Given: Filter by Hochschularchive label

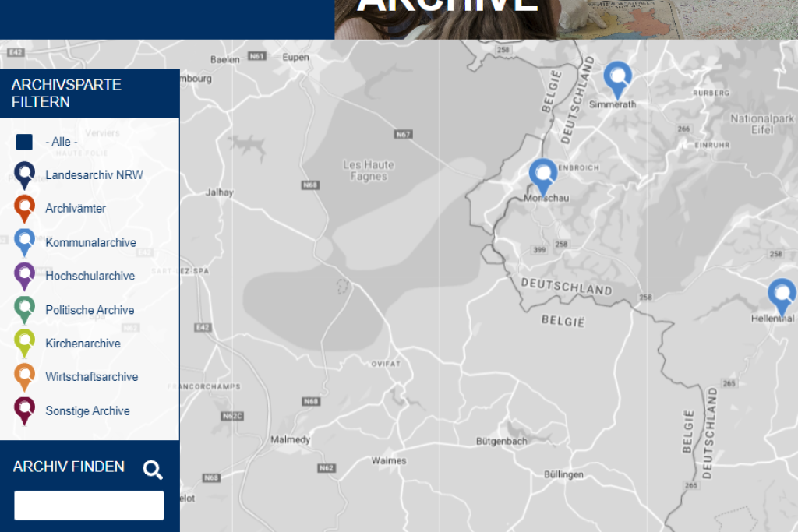Looking at the screenshot, I should (90, 276).
